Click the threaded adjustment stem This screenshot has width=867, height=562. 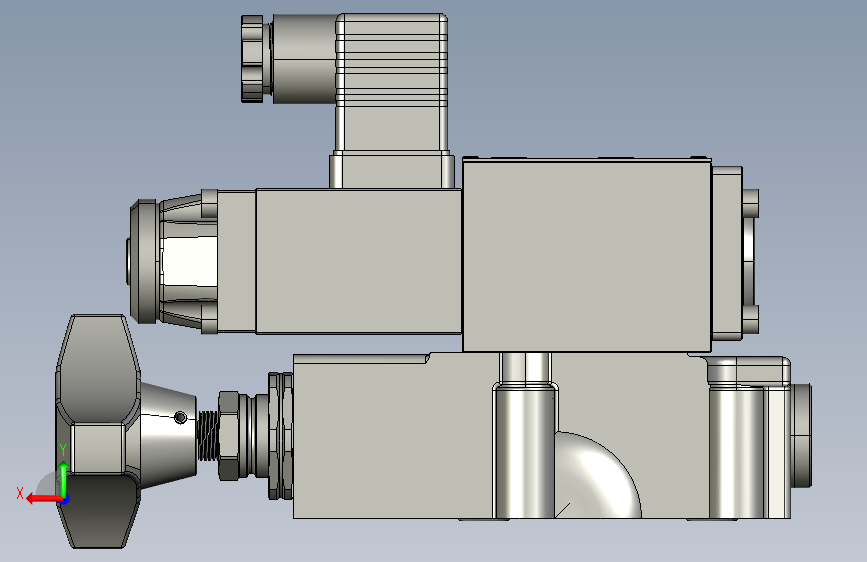point(207,435)
